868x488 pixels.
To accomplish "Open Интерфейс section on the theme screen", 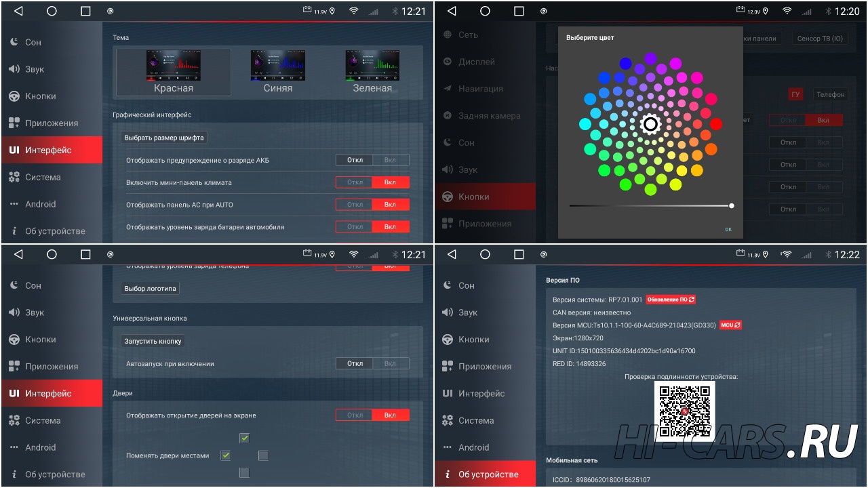I will tap(52, 150).
